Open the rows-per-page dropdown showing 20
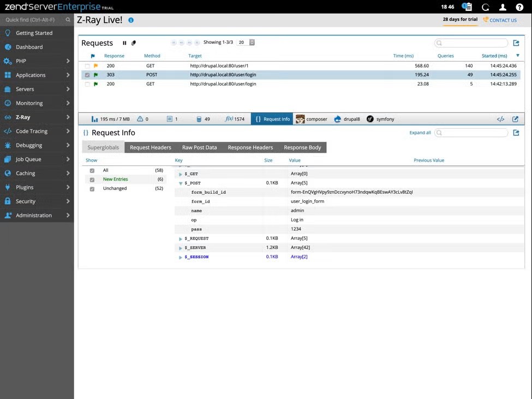Viewport: 532px width, 399px height. pos(246,43)
